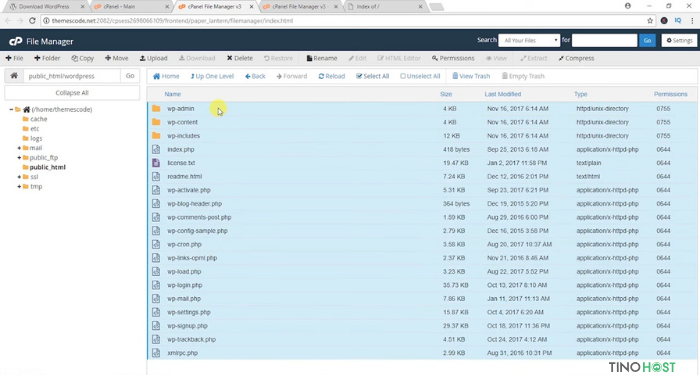
Task: Open the All Your Files dropdown
Action: [529, 40]
